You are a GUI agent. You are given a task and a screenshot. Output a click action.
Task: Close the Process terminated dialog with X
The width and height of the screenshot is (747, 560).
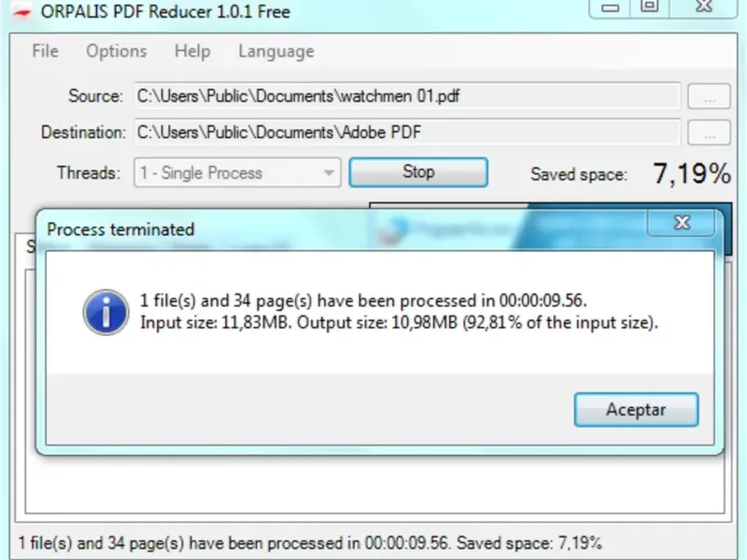coord(682,223)
